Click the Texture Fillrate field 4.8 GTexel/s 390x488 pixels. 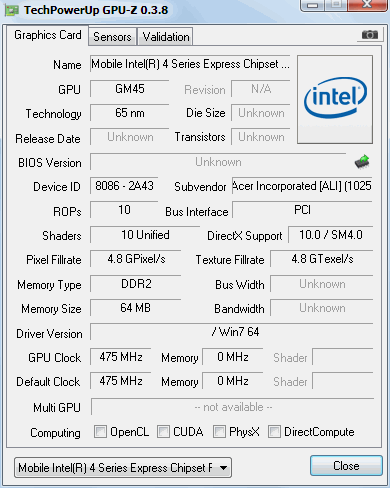click(x=322, y=259)
